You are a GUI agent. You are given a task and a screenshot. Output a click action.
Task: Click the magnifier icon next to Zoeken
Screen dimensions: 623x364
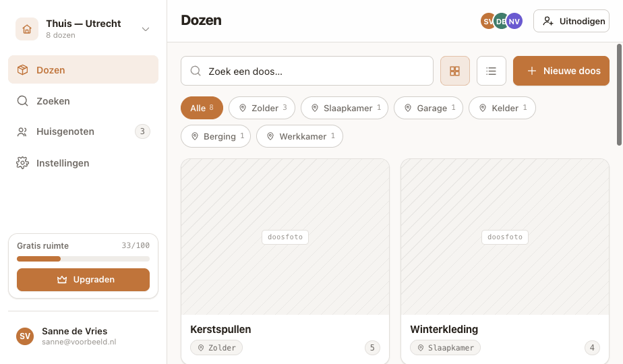click(x=23, y=101)
